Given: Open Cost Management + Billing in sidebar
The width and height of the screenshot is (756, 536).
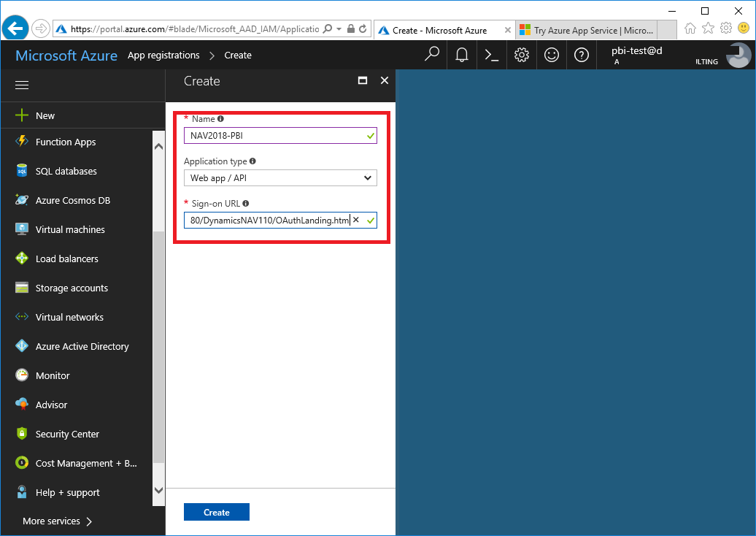Looking at the screenshot, I should coord(77,463).
